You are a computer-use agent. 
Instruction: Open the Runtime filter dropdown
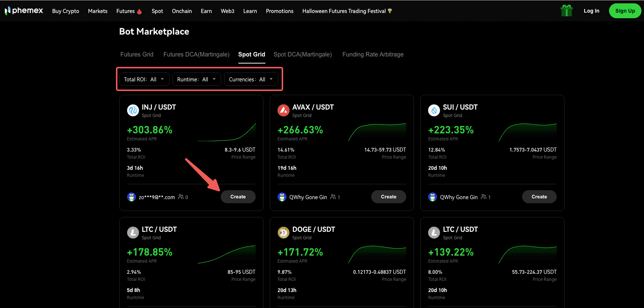(x=197, y=80)
